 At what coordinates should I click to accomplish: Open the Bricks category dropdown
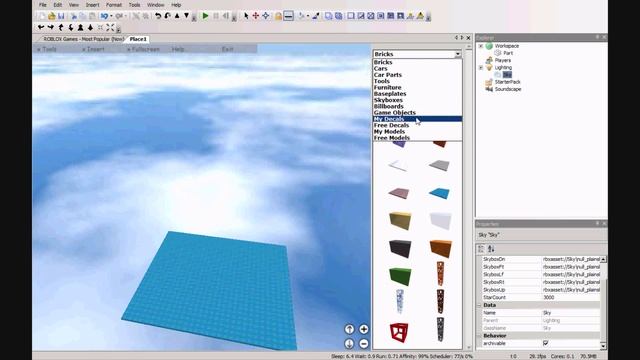(x=458, y=54)
